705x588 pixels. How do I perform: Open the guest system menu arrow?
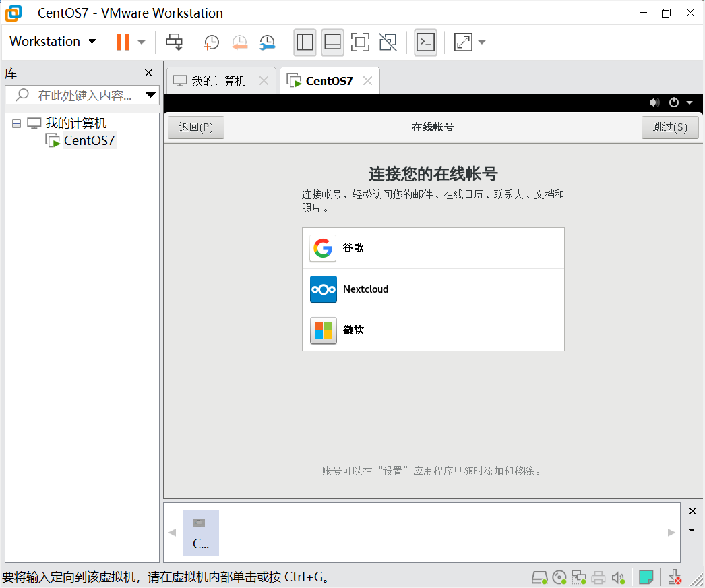point(689,102)
